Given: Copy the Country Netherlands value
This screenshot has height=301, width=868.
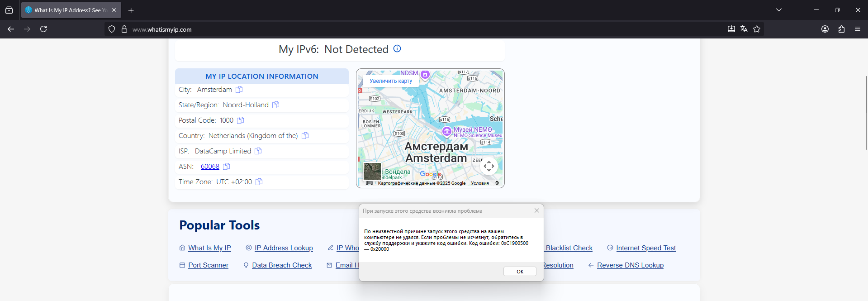Looking at the screenshot, I should coord(305,135).
